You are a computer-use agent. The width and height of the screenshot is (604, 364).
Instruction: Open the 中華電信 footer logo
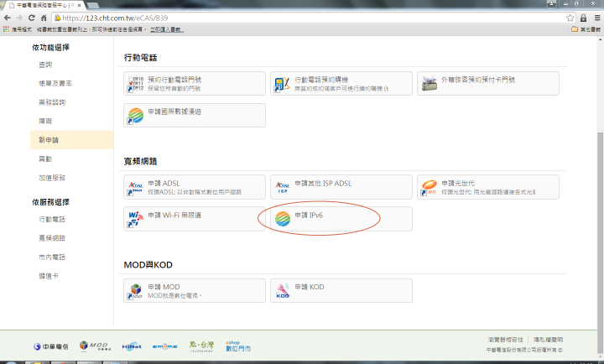point(50,346)
